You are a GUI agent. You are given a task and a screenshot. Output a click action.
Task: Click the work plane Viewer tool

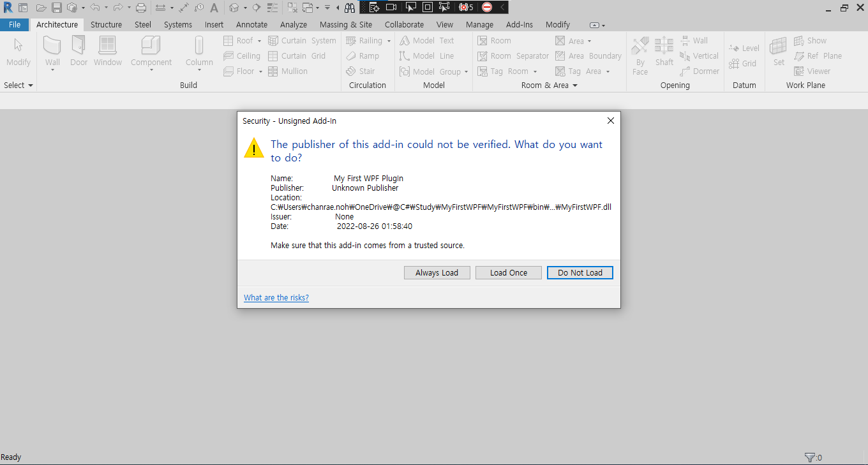pos(812,71)
